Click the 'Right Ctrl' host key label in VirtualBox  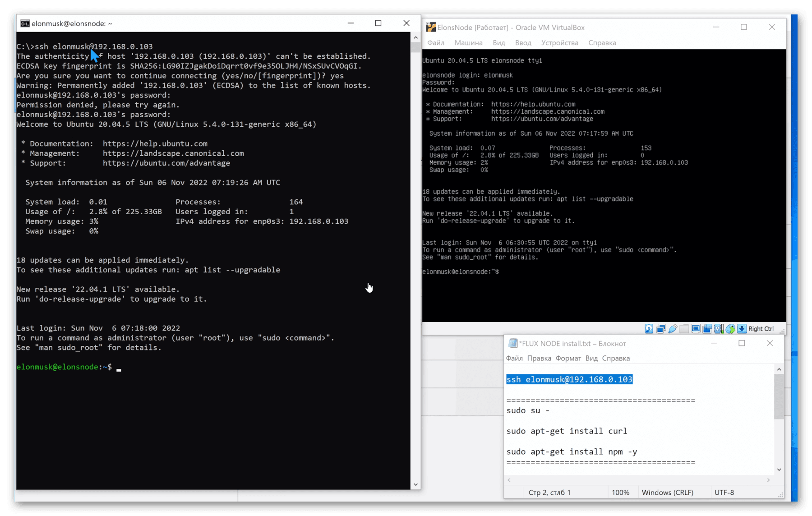pos(761,329)
